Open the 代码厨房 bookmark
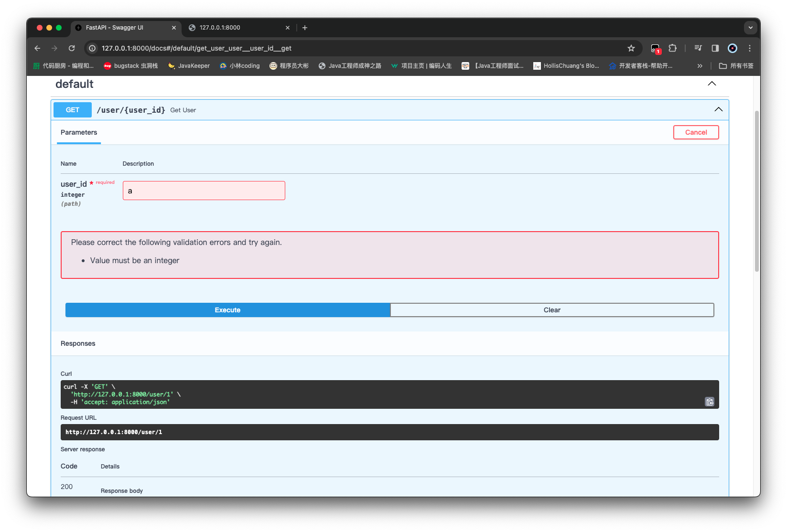Screen dimensions: 787x532 pyautogui.click(x=63, y=66)
